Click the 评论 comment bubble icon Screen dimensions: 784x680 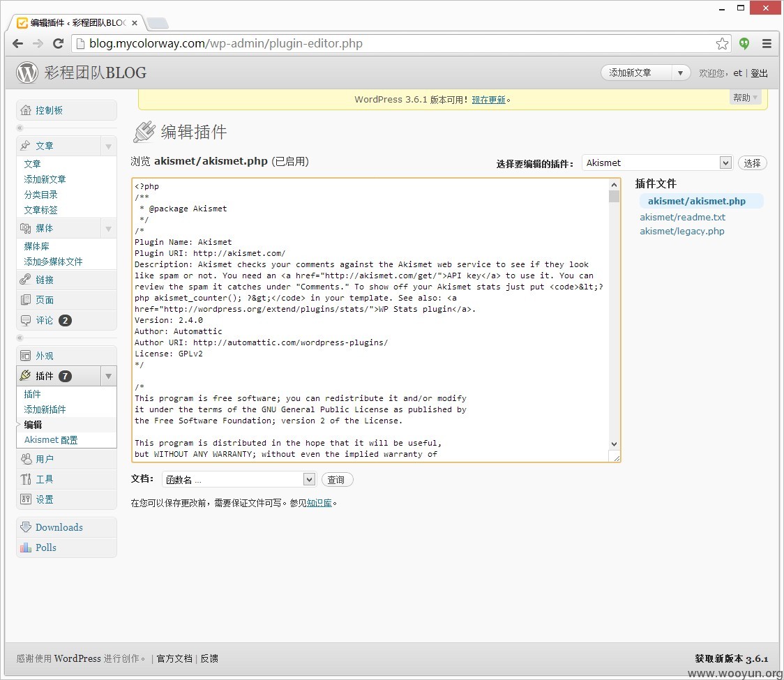(25, 320)
